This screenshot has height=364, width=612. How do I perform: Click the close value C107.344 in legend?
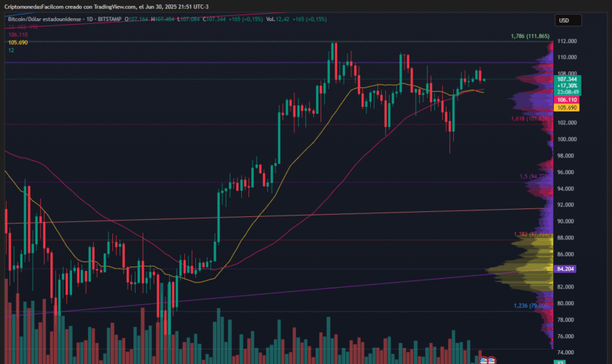[x=214, y=19]
